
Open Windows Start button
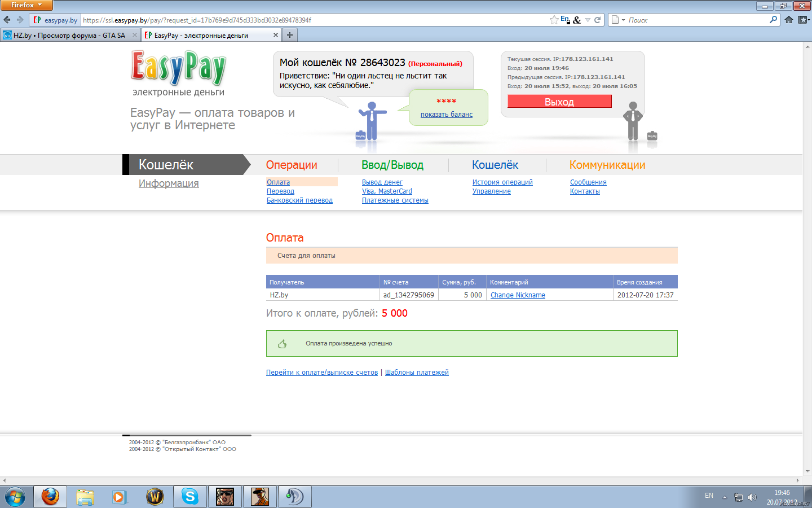pyautogui.click(x=15, y=497)
